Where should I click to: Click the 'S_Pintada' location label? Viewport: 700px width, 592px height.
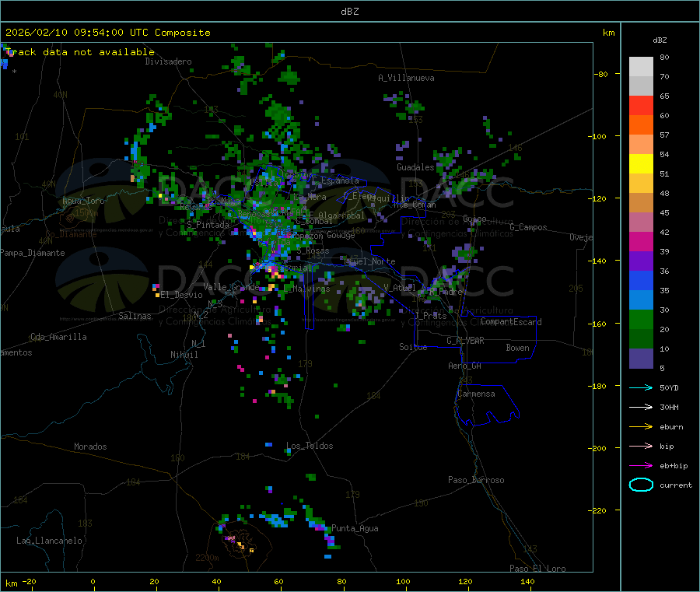pos(208,225)
